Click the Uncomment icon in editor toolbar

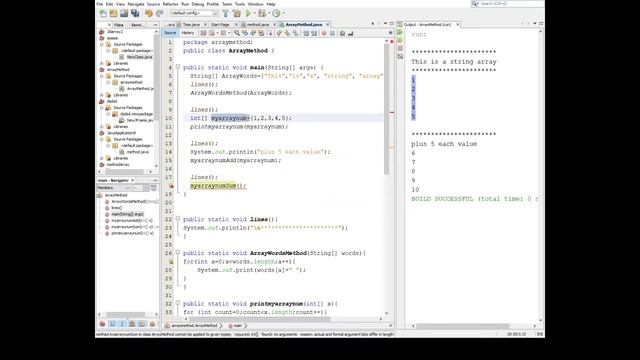351,33
